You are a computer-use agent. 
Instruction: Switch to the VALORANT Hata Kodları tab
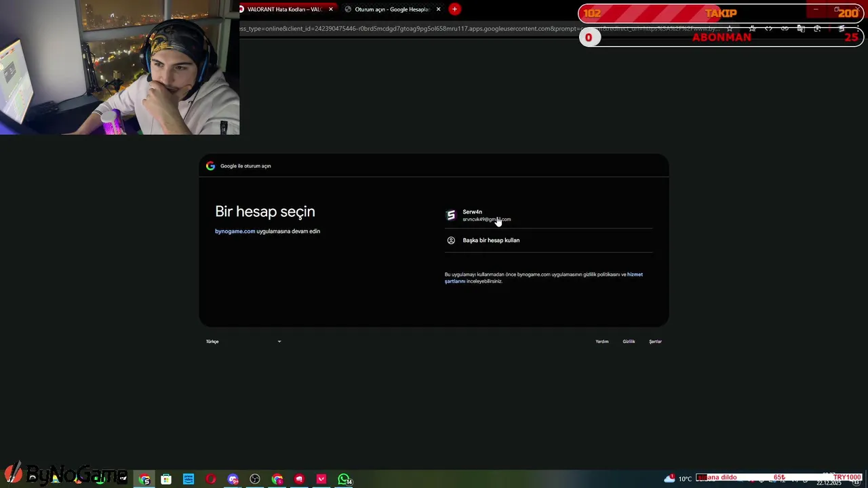click(x=283, y=9)
